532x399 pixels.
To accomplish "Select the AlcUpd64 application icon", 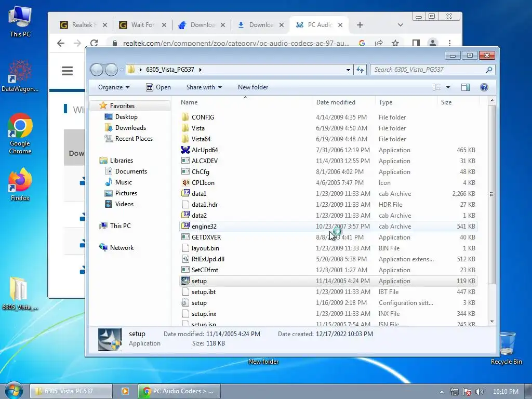I will pyautogui.click(x=185, y=150).
